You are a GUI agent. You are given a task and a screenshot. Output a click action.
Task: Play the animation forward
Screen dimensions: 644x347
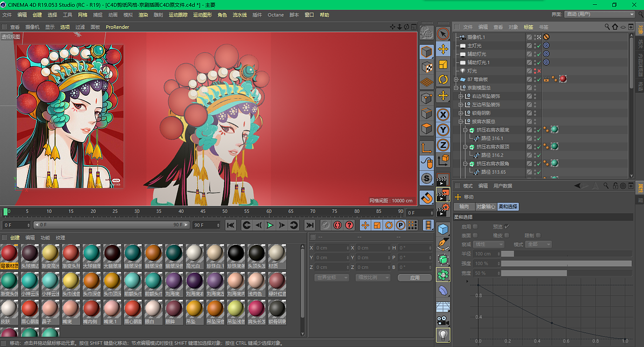(270, 225)
